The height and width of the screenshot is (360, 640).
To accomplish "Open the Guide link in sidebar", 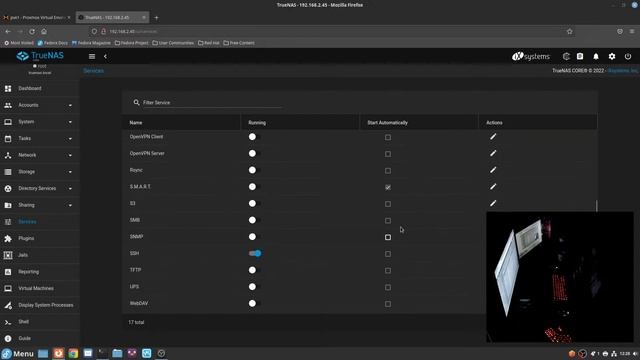I will pyautogui.click(x=39, y=338).
